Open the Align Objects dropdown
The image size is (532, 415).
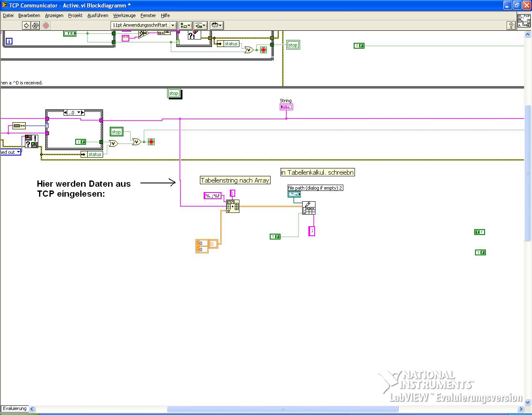186,25
